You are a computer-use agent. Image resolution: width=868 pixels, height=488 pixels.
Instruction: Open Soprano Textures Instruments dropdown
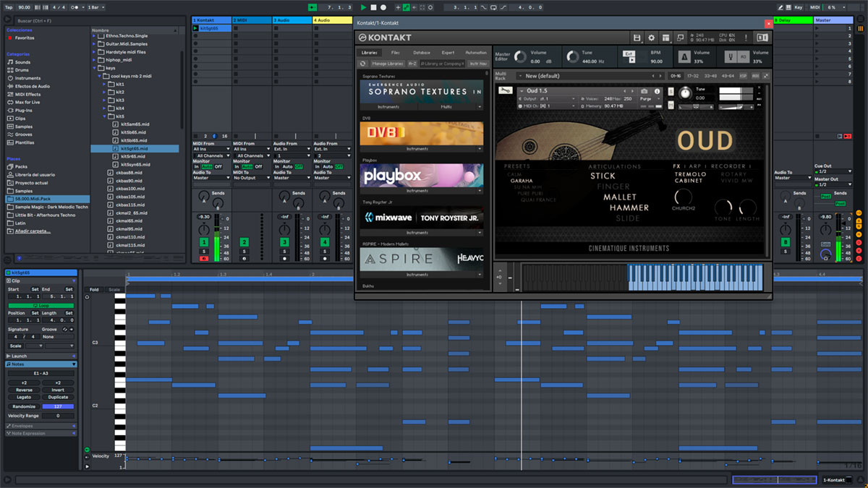tap(388, 106)
